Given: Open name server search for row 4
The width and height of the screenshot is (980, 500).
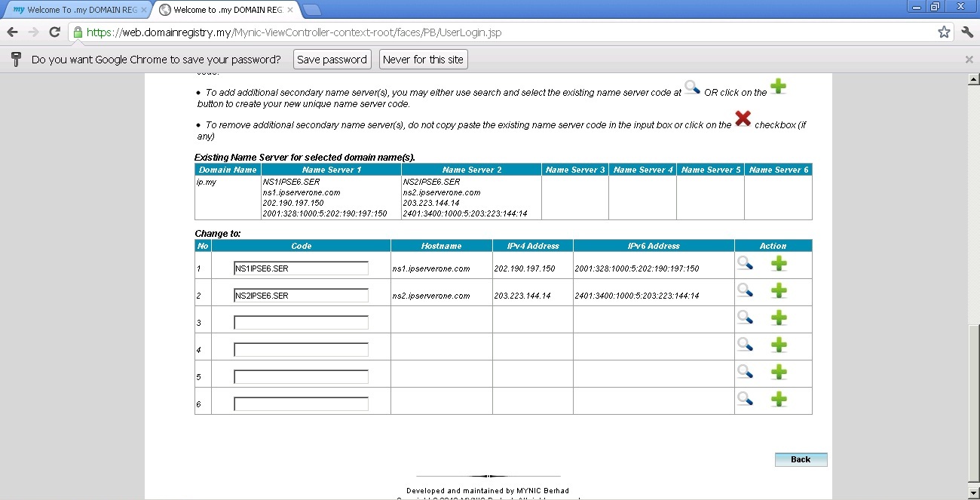Looking at the screenshot, I should [745, 345].
